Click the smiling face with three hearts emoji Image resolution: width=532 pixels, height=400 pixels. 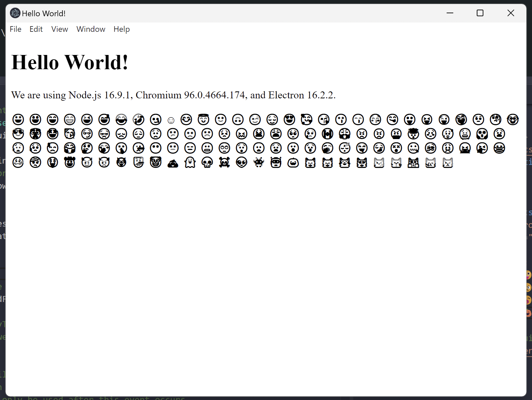307,120
